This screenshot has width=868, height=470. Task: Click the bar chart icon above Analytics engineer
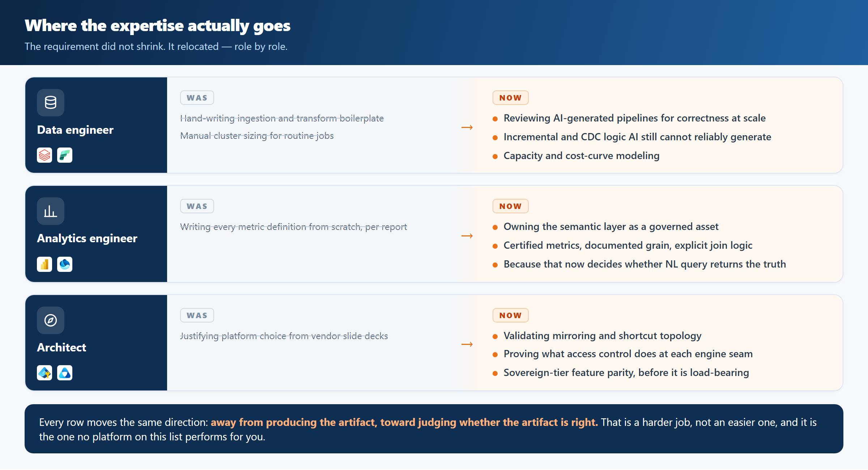(x=51, y=211)
